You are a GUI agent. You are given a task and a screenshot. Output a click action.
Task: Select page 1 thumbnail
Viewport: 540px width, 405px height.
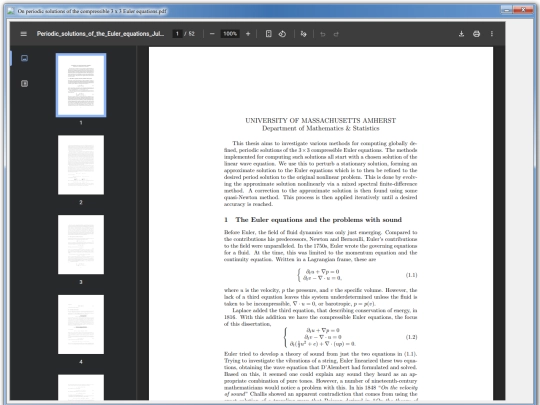(x=81, y=85)
